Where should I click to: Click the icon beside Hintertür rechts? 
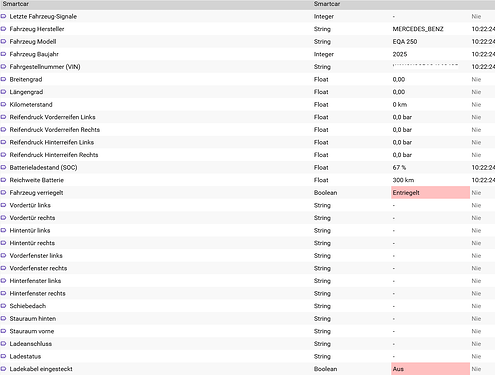pos(3,243)
